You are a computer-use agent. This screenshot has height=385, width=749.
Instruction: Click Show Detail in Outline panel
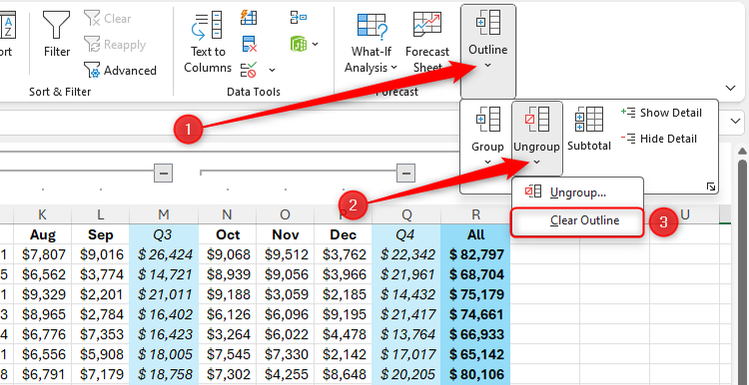tap(661, 113)
